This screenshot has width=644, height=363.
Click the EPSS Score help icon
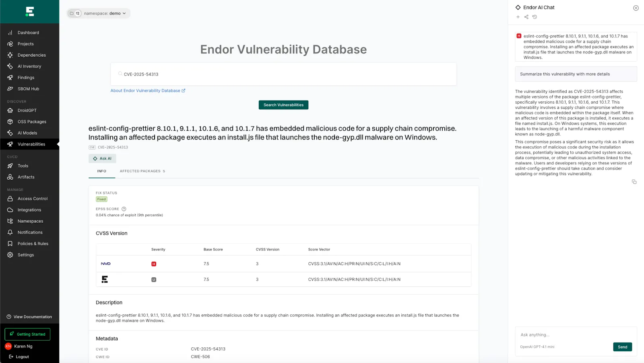pyautogui.click(x=124, y=209)
